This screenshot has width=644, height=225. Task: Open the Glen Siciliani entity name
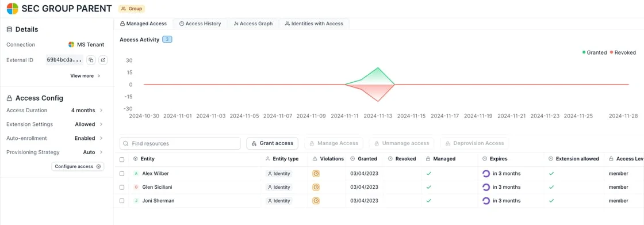tap(158, 187)
